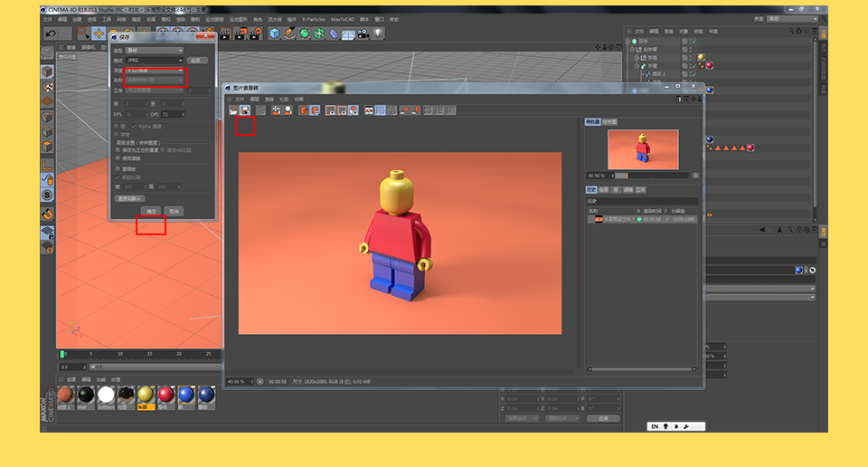868x467 pixels.
Task: Open the stereo image dropdown in save dialog
Action: click(x=155, y=91)
